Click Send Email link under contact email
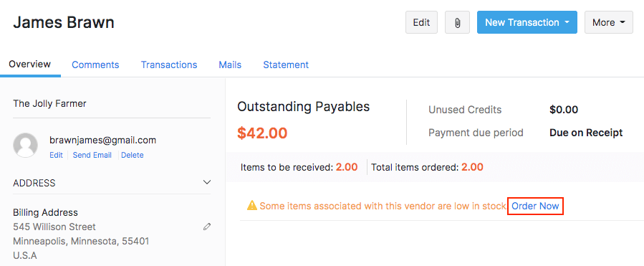 pyautogui.click(x=92, y=155)
